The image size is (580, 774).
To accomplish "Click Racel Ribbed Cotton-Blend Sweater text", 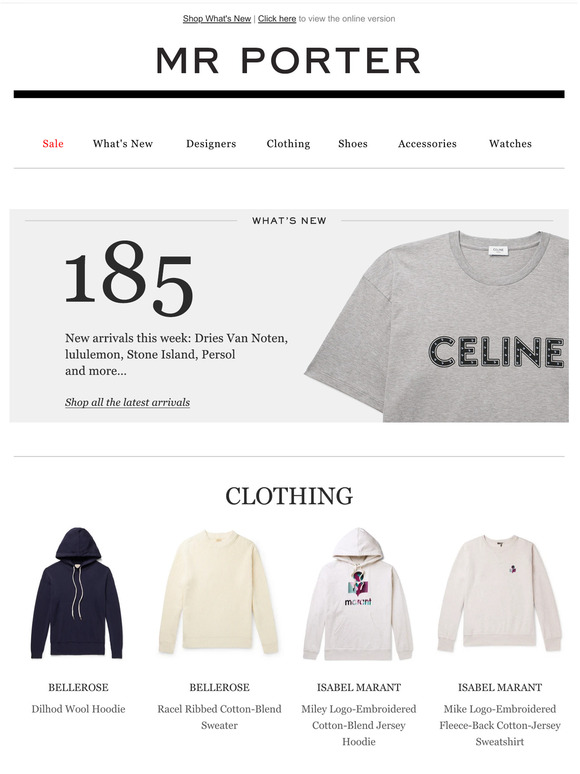I will pyautogui.click(x=219, y=717).
